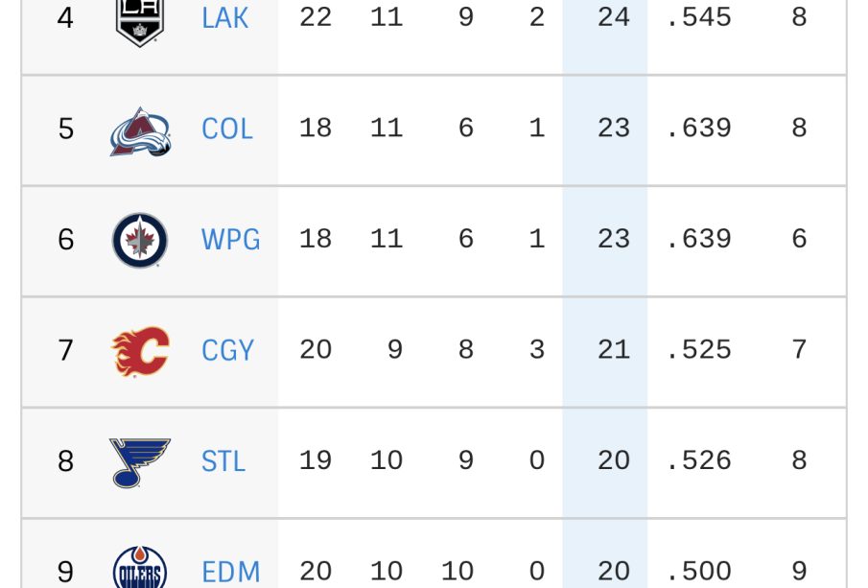Click the Edmonton Oilers logo
The width and height of the screenshot is (868, 588).
point(140,567)
